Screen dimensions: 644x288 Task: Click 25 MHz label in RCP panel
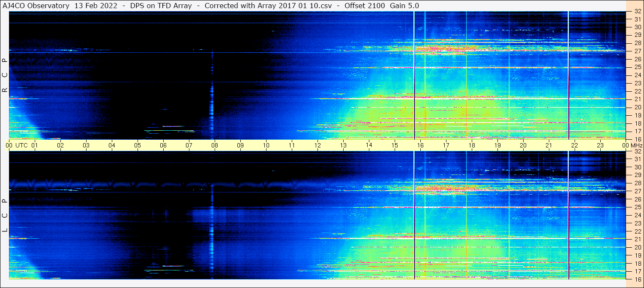pyautogui.click(x=637, y=67)
